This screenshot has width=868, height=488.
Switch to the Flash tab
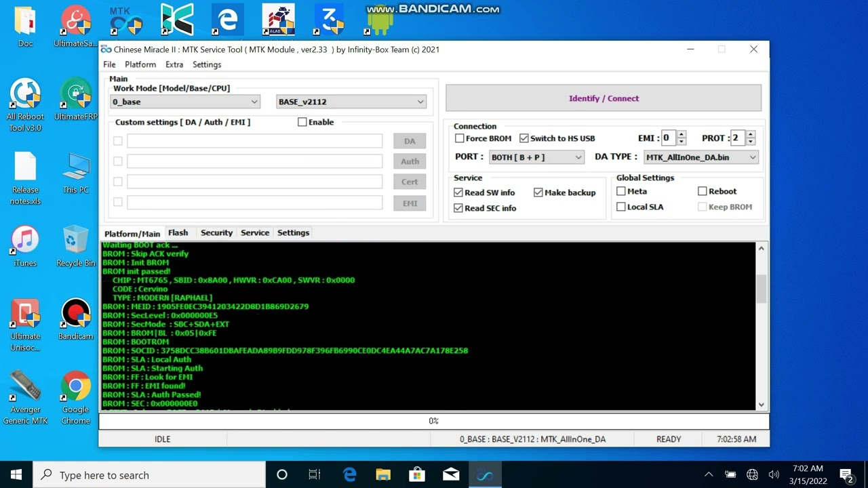click(178, 232)
